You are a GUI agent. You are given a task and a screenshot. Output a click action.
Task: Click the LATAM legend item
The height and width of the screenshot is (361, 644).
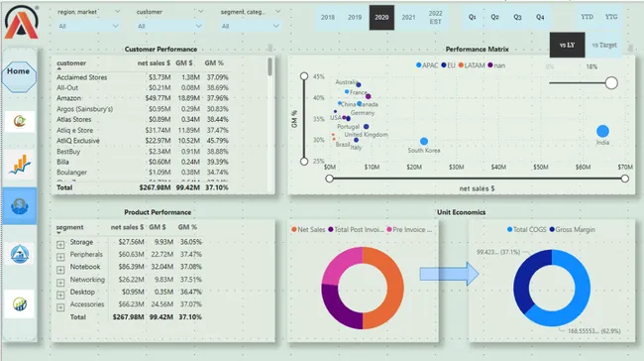[x=472, y=65]
